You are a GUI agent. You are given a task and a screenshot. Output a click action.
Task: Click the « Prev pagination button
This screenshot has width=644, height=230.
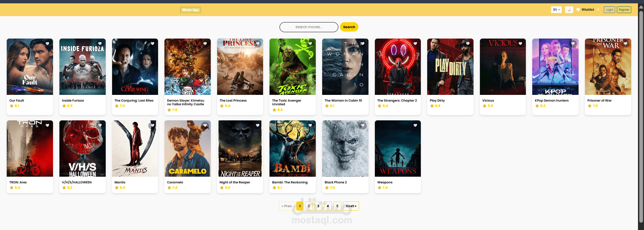pos(287,206)
